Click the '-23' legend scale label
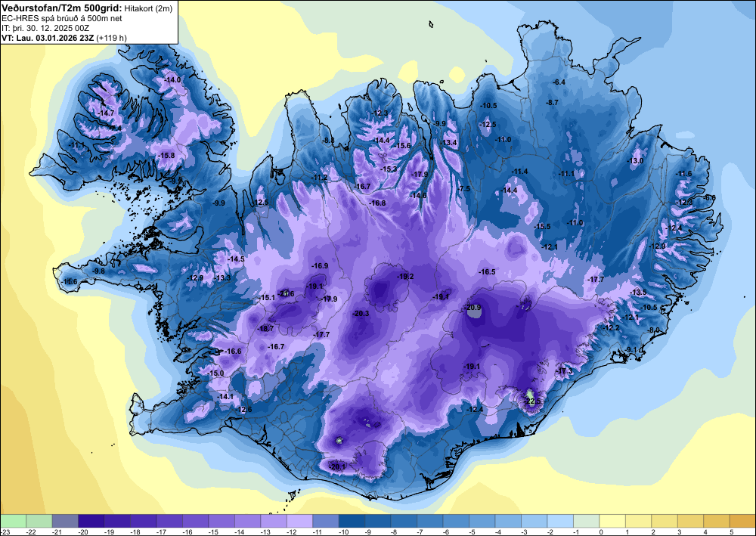This screenshot has width=756, height=536. click(x=5, y=531)
